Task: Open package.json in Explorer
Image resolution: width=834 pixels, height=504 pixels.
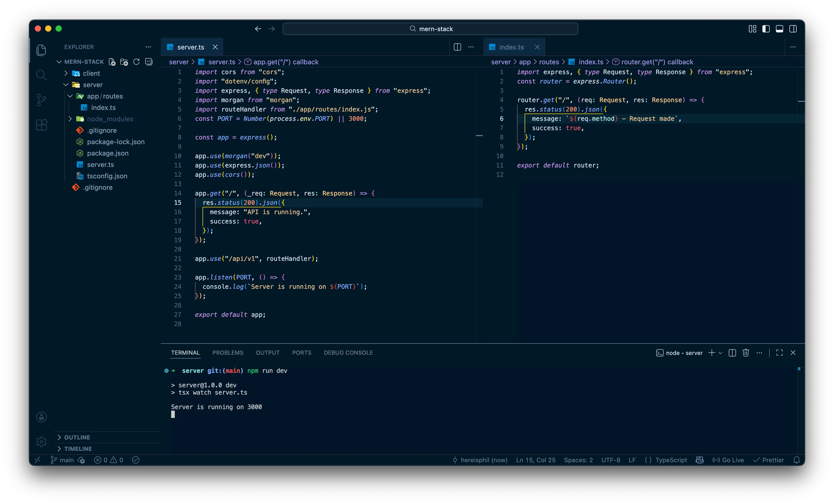Action: pos(108,153)
